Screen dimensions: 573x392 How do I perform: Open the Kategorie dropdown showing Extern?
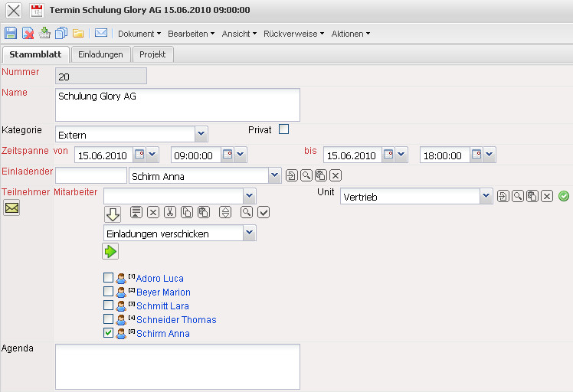pyautogui.click(x=201, y=135)
